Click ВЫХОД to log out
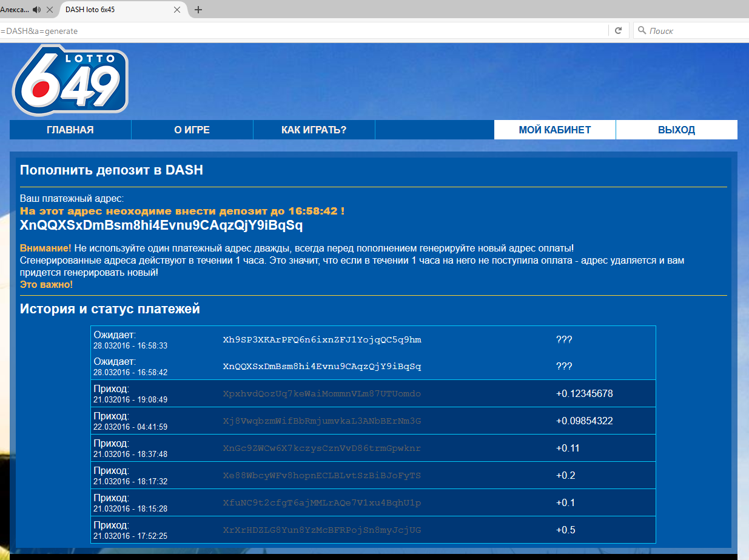The height and width of the screenshot is (560, 749). coord(676,130)
